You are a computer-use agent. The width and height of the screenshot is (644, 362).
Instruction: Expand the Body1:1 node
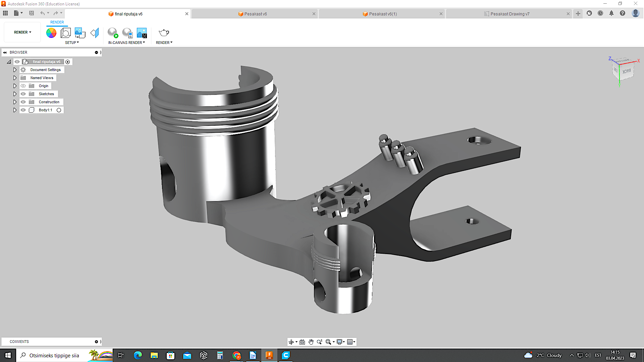tap(15, 110)
